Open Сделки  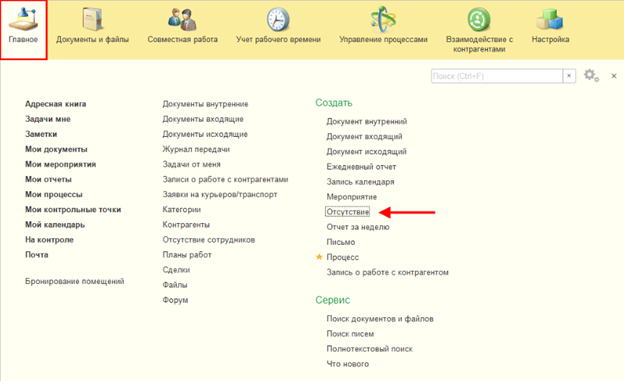[x=176, y=270]
